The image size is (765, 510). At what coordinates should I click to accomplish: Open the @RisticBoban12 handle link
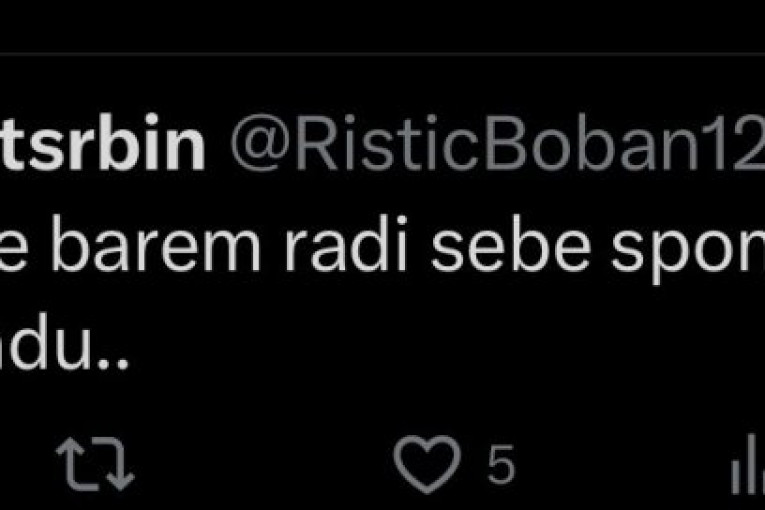497,143
